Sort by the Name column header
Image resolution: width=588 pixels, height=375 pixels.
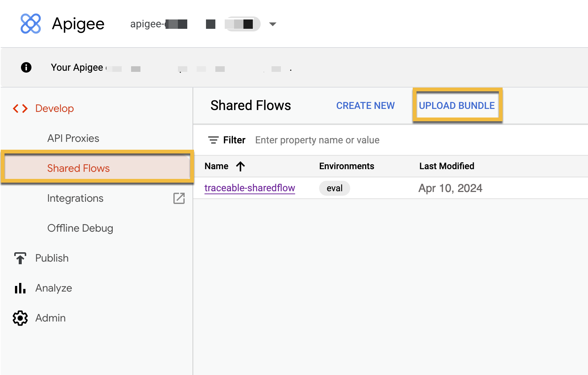(x=216, y=166)
